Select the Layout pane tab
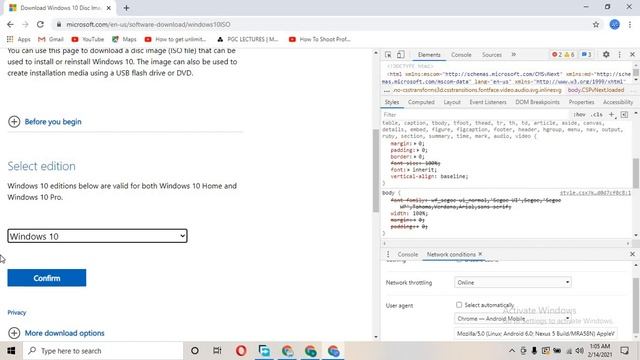Image resolution: width=640 pixels, height=360 pixels. [452, 102]
